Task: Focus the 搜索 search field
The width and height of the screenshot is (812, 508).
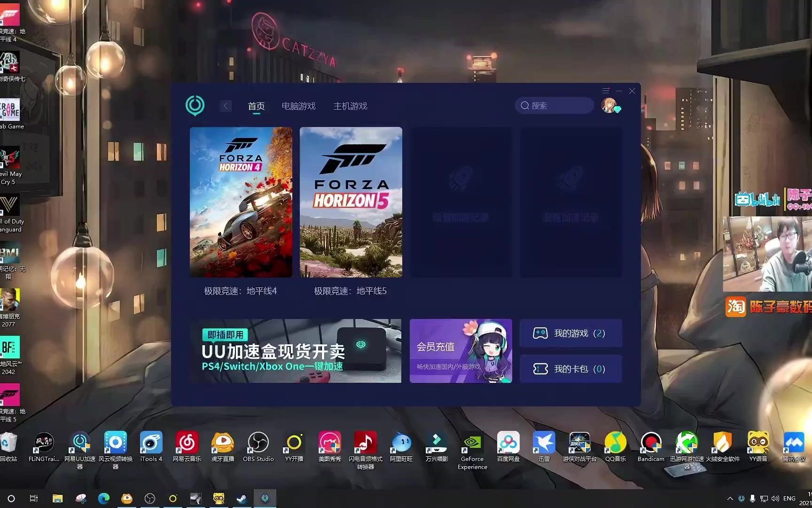Action: (x=554, y=105)
